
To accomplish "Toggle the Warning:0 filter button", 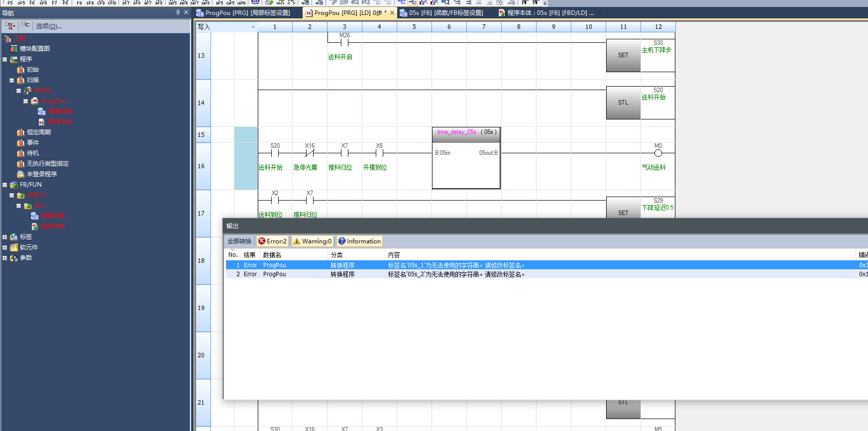I will [312, 241].
